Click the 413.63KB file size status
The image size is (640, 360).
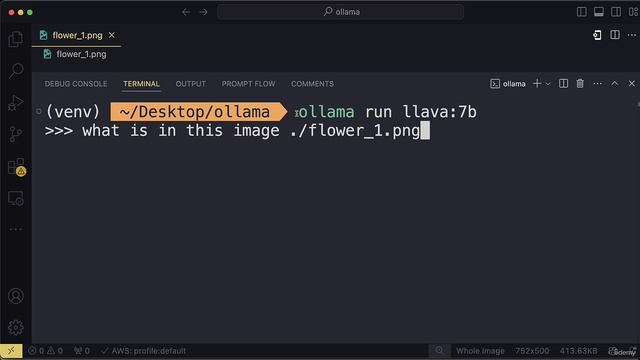pos(578,351)
